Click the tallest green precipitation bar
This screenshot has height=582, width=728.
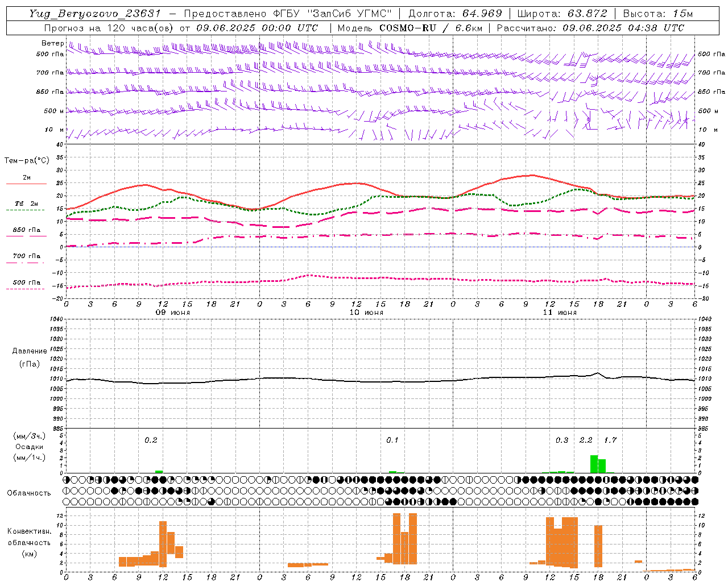pyautogui.click(x=594, y=464)
